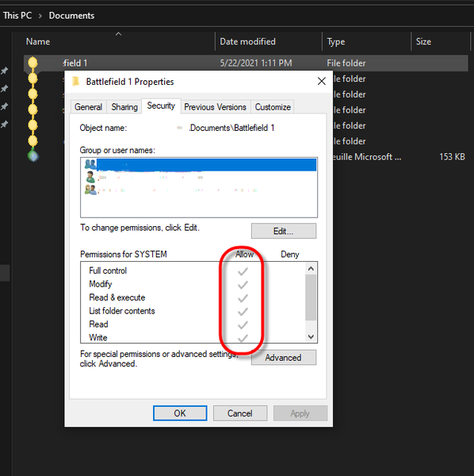
Task: Switch to the Customize tab
Action: click(x=273, y=107)
